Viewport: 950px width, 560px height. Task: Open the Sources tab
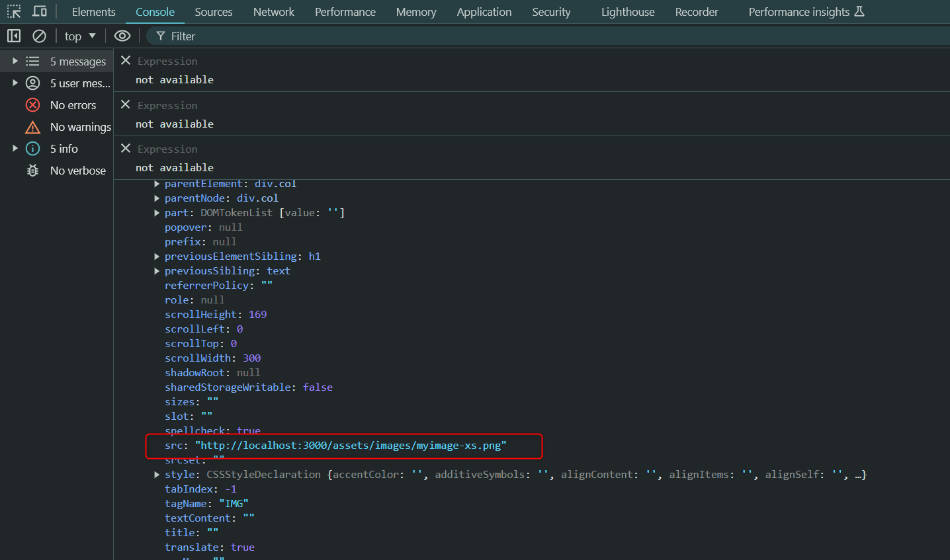coord(213,12)
